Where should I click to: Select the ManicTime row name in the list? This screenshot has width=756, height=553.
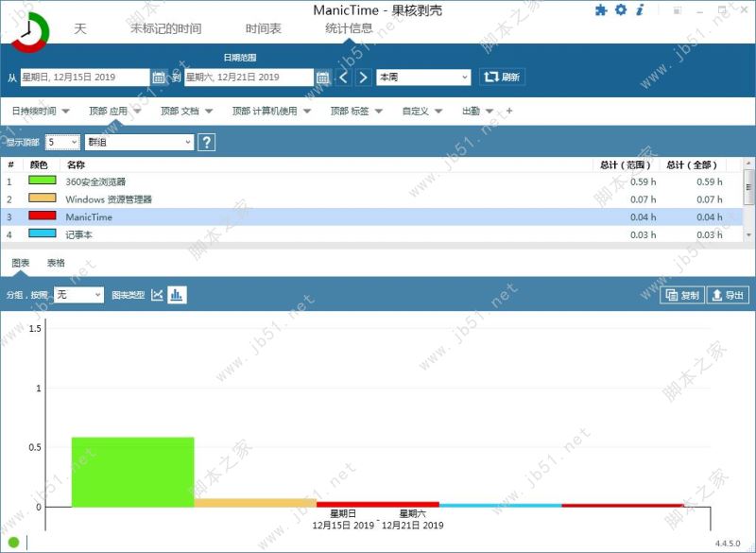tap(89, 217)
